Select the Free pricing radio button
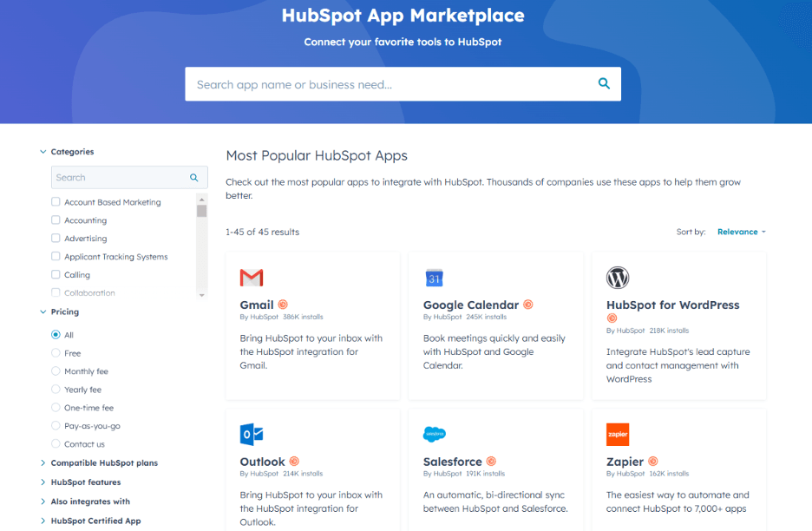Image resolution: width=812 pixels, height=531 pixels. [55, 353]
